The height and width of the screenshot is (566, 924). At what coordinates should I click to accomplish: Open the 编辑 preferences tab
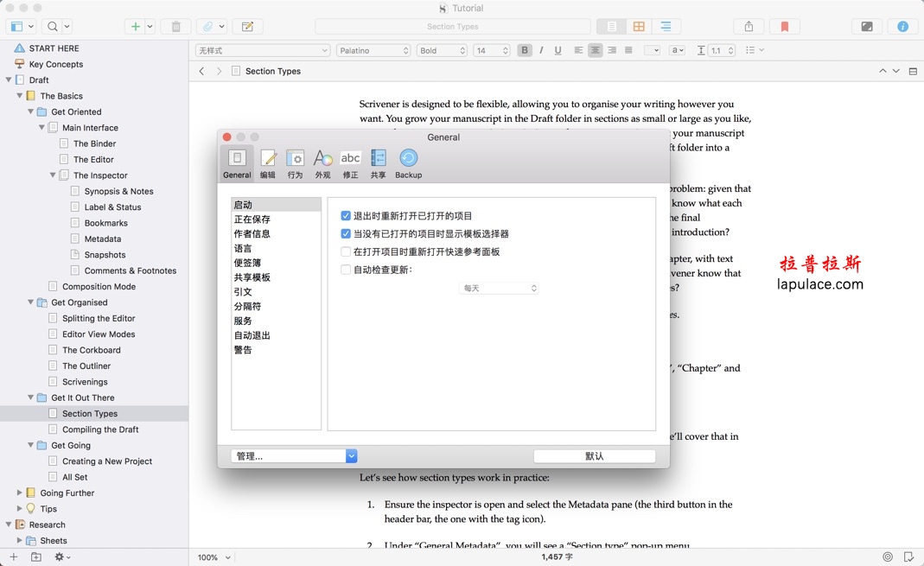point(268,163)
